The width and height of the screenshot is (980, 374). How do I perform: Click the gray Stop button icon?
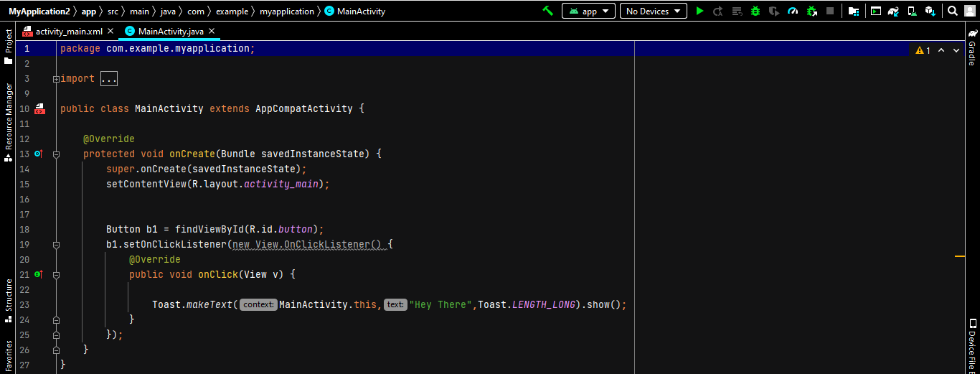coord(830,11)
